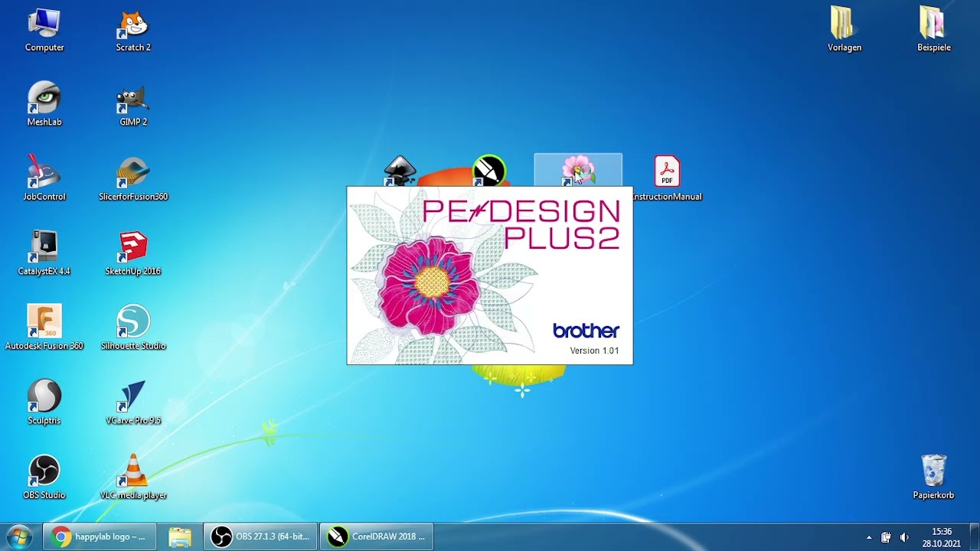This screenshot has height=551, width=980.
Task: Select the Scratch 2 shortcut
Action: [133, 31]
